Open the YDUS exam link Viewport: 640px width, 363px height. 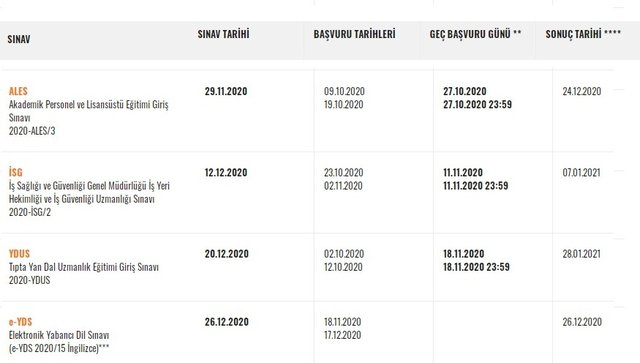coord(19,254)
